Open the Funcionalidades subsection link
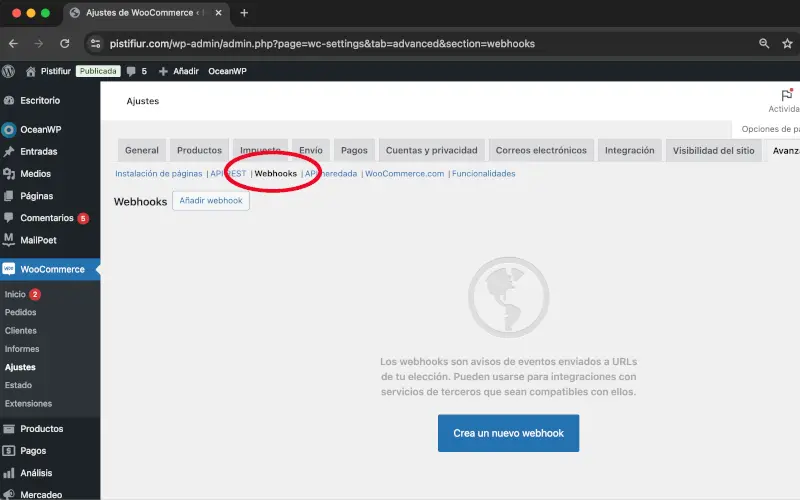The height and width of the screenshot is (500, 800). click(x=484, y=174)
